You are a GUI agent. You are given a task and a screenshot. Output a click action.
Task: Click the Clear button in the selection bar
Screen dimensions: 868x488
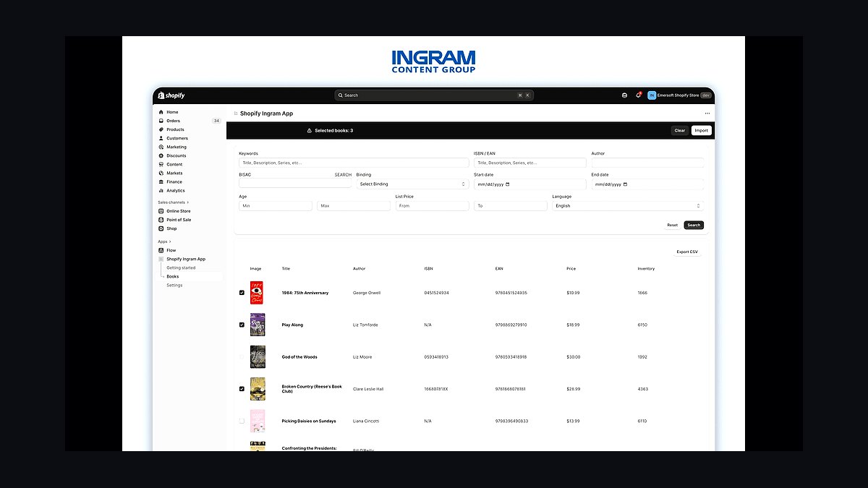(x=679, y=131)
